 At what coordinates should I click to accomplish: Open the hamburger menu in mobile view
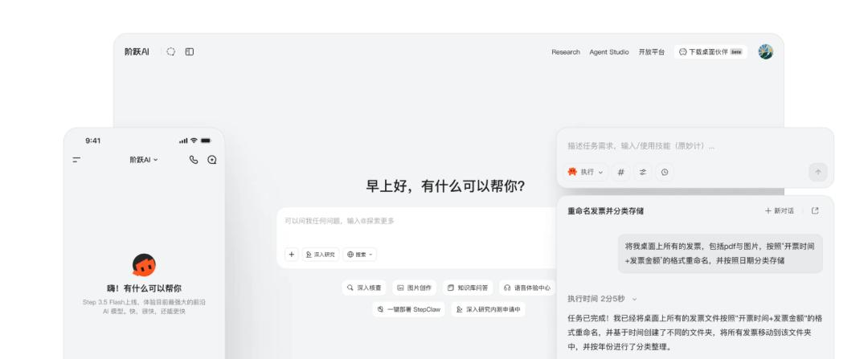(76, 160)
